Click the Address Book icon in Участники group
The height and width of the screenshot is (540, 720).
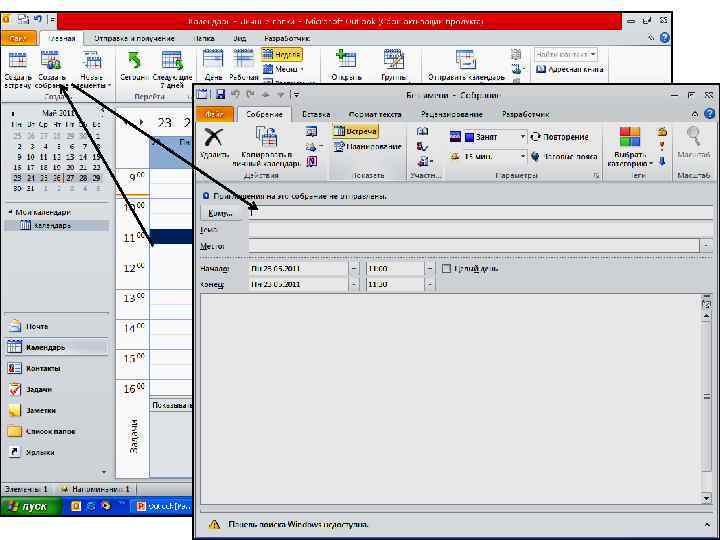pos(422,132)
